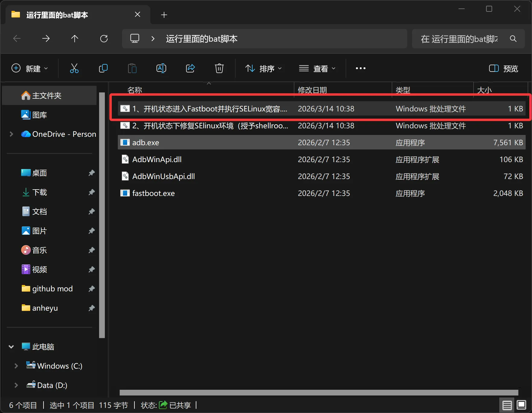Click the search magnifier icon in search box
This screenshot has width=532, height=413.
coord(514,39)
